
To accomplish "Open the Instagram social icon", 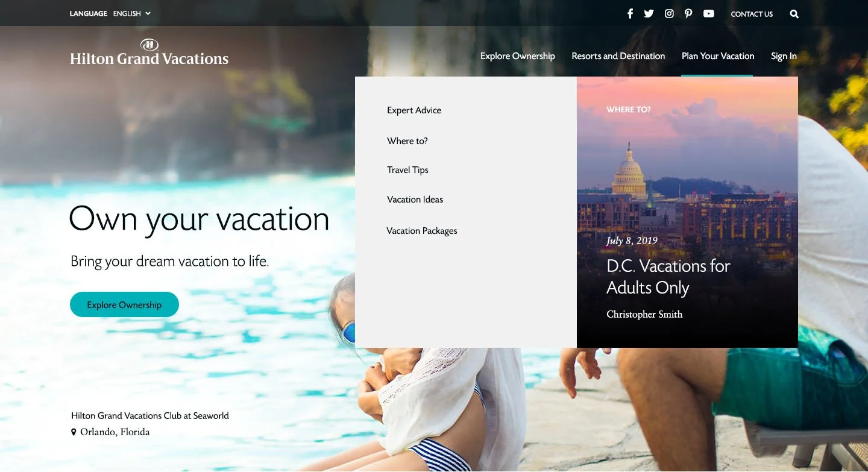I will point(669,13).
